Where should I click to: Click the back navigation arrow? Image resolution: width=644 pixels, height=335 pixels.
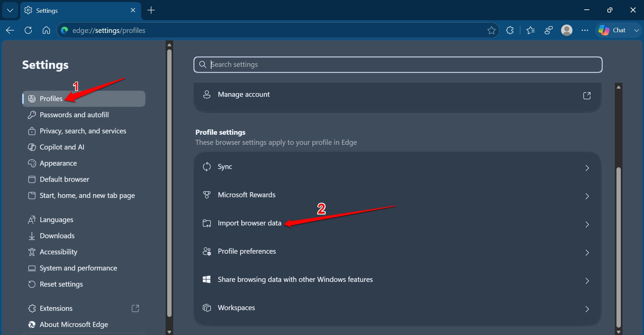pyautogui.click(x=10, y=30)
